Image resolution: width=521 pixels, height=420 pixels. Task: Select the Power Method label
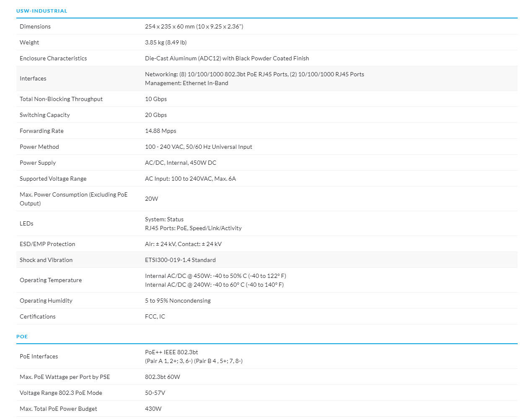coord(39,147)
